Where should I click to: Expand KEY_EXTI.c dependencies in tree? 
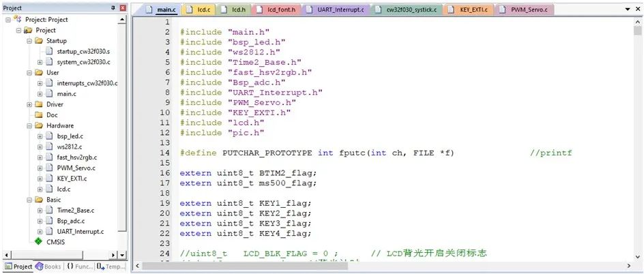click(x=40, y=179)
